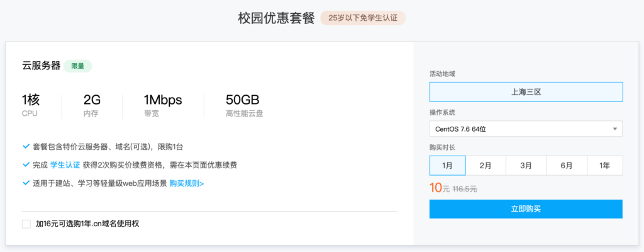This screenshot has height=252, width=644.
Task: Click the dropdown arrow in 操作系统 selector
Action: (614, 129)
